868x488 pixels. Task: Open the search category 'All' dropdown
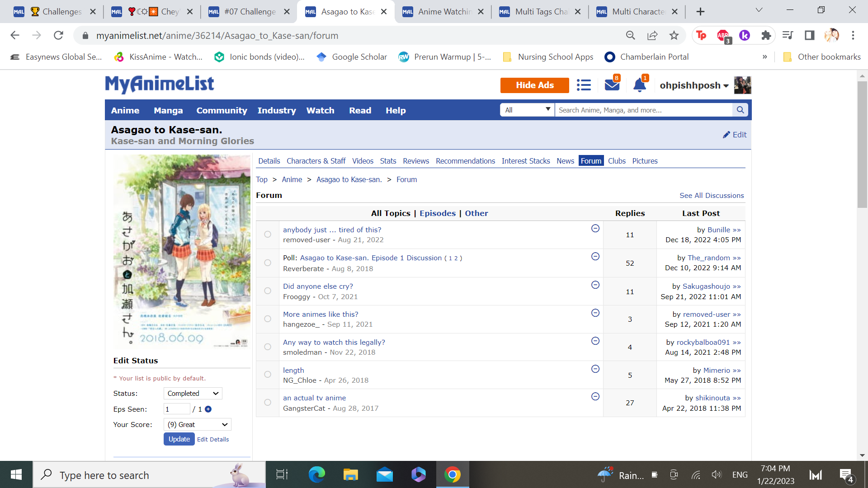(x=527, y=110)
